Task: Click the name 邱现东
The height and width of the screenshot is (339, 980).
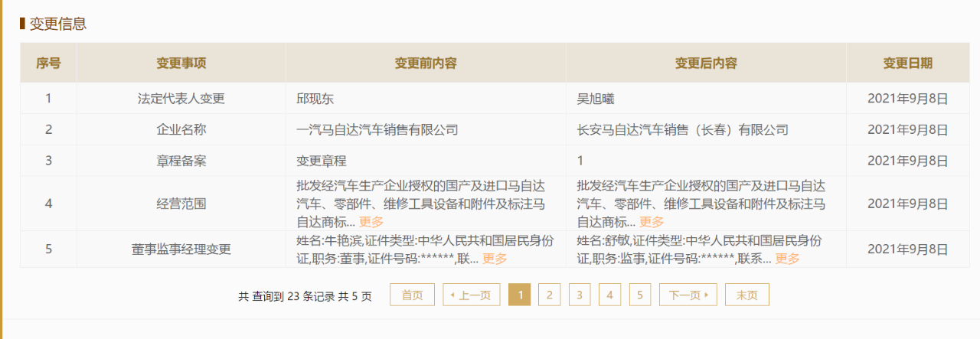Action: (315, 99)
